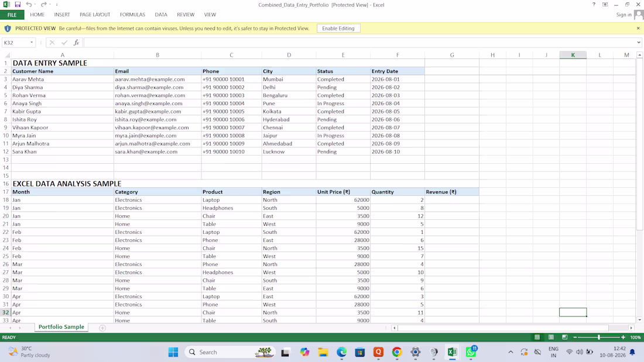644x362 pixels.
Task: Click zoom in plus button
Action: click(x=623, y=337)
